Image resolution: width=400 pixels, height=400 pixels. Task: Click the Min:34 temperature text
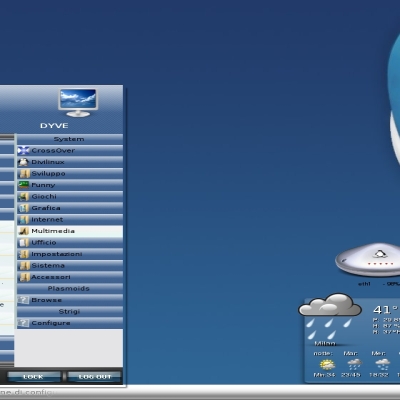324,375
